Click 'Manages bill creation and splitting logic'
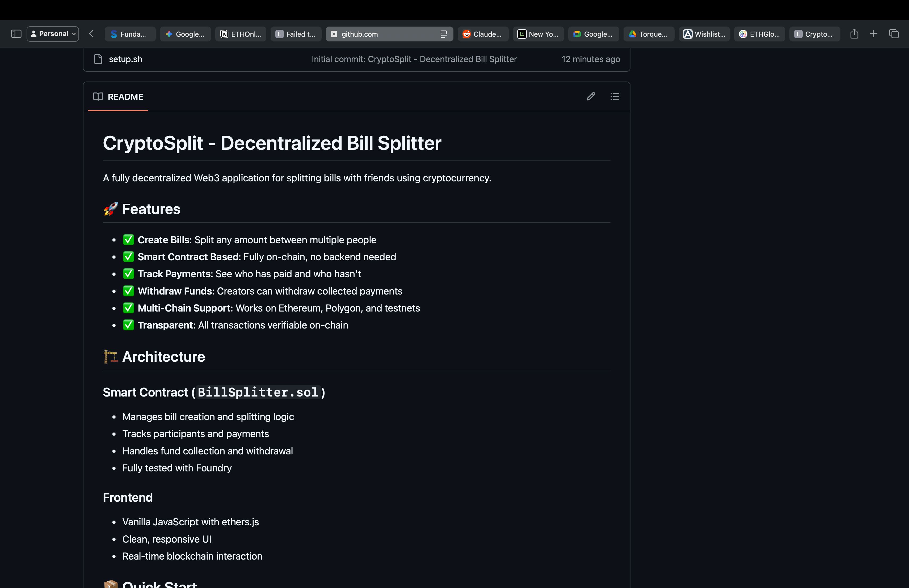909x588 pixels. tap(208, 417)
